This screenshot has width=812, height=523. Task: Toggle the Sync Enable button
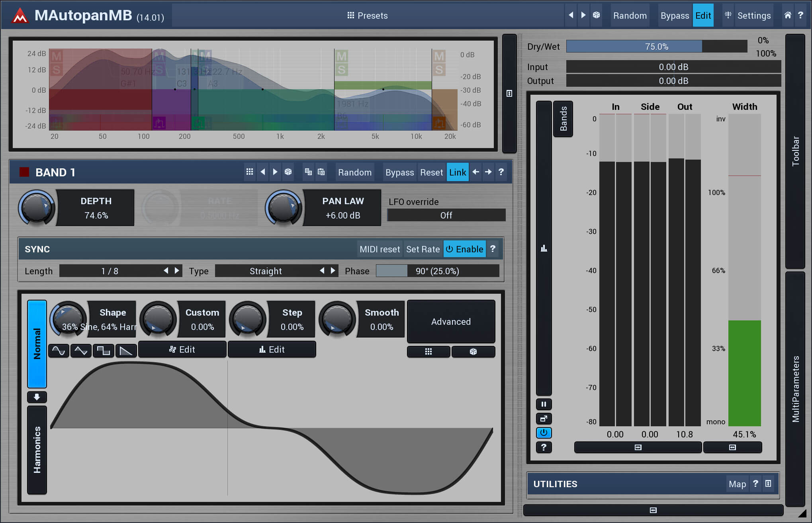tap(464, 249)
